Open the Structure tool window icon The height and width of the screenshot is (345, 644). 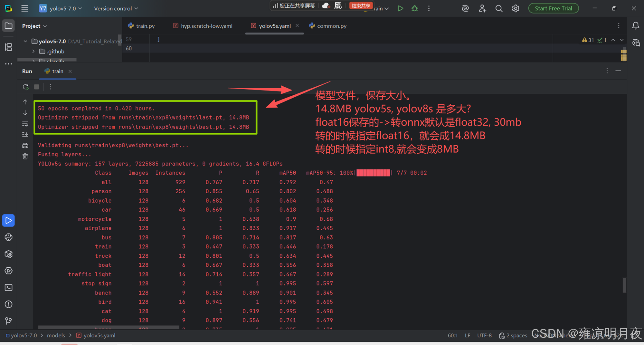pos(9,47)
